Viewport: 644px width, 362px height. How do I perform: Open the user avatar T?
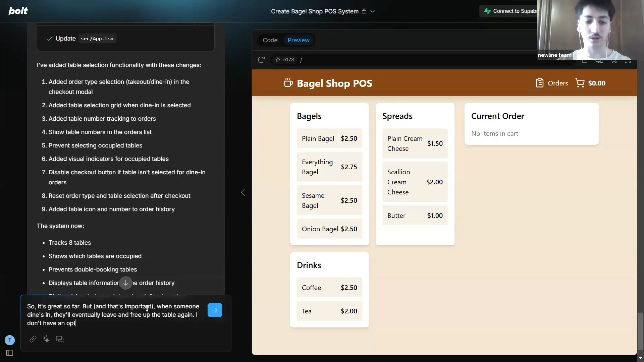click(10, 340)
